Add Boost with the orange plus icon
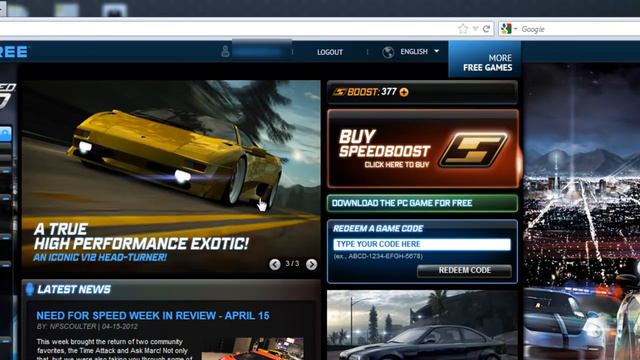Viewport: 640px width, 360px height. pos(404,92)
